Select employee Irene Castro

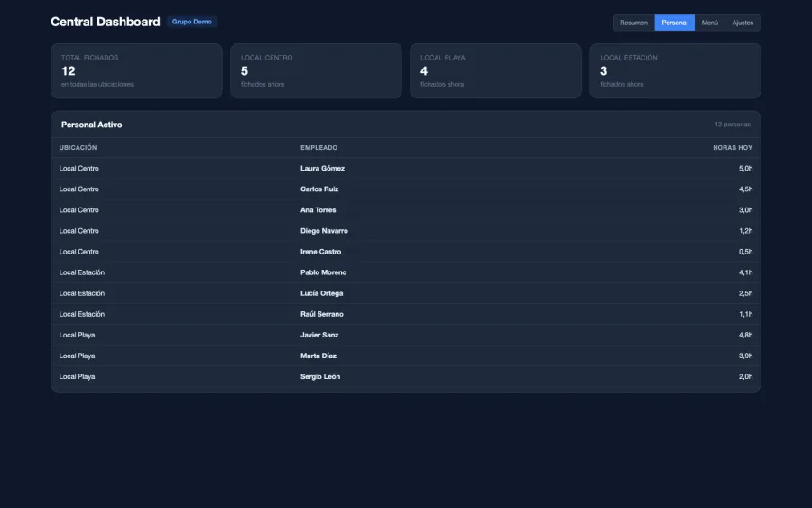[320, 252]
